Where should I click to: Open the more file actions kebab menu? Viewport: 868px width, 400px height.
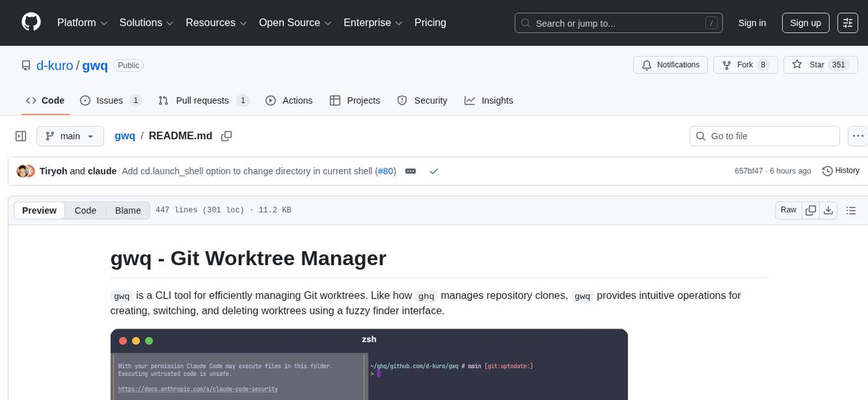click(x=858, y=135)
